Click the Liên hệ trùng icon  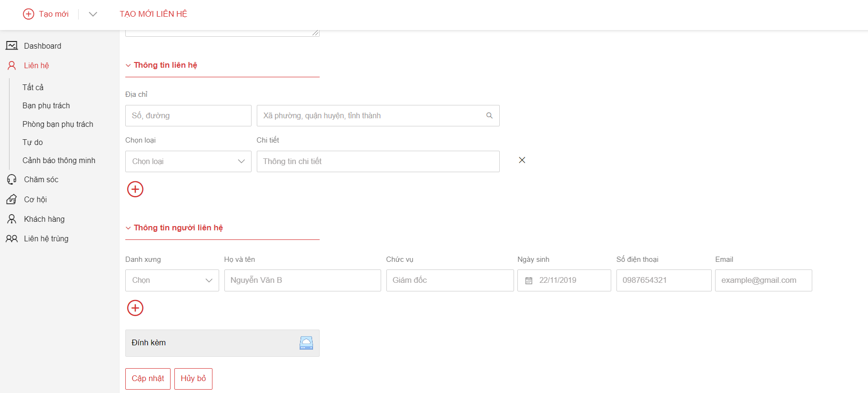(12, 238)
